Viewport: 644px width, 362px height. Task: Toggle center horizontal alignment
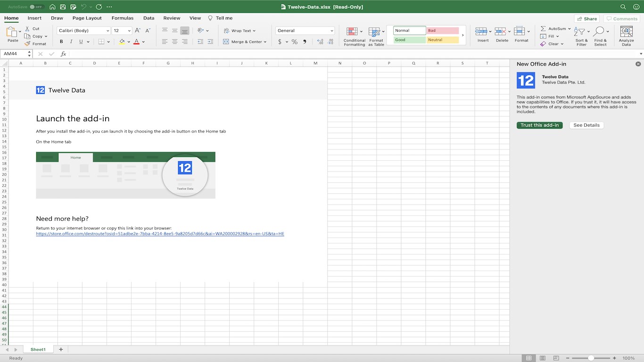tap(174, 41)
